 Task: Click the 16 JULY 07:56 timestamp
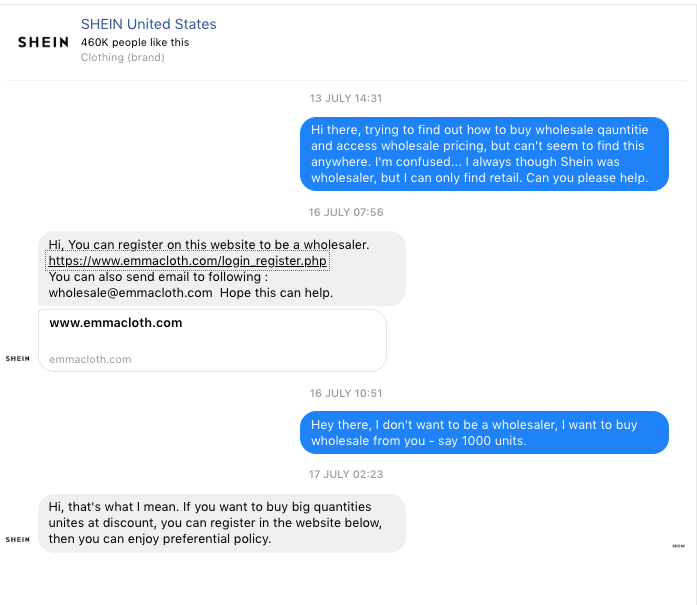coord(346,212)
